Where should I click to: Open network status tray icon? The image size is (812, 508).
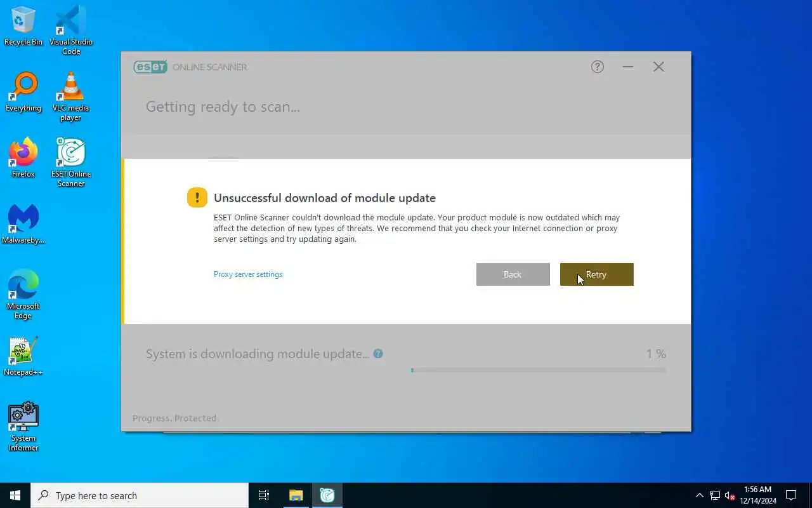click(x=715, y=495)
